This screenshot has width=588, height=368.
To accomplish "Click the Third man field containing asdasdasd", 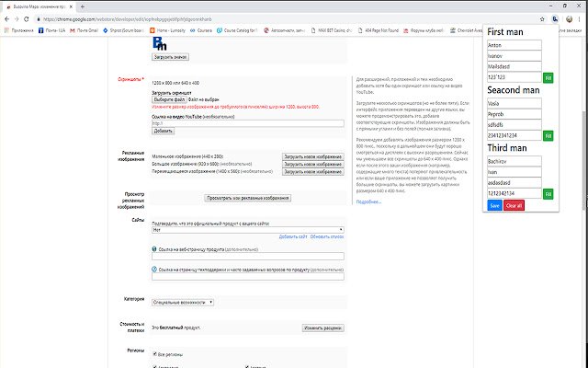I will (514, 182).
